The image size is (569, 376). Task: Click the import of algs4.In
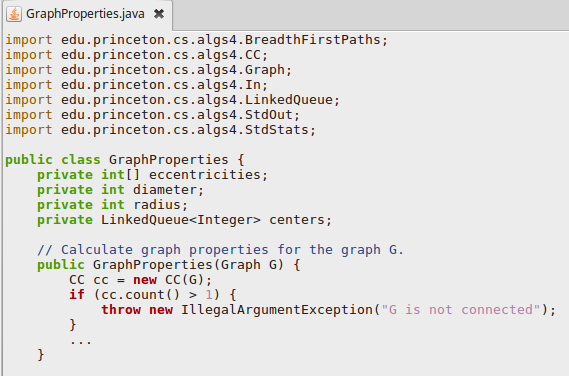coord(136,85)
